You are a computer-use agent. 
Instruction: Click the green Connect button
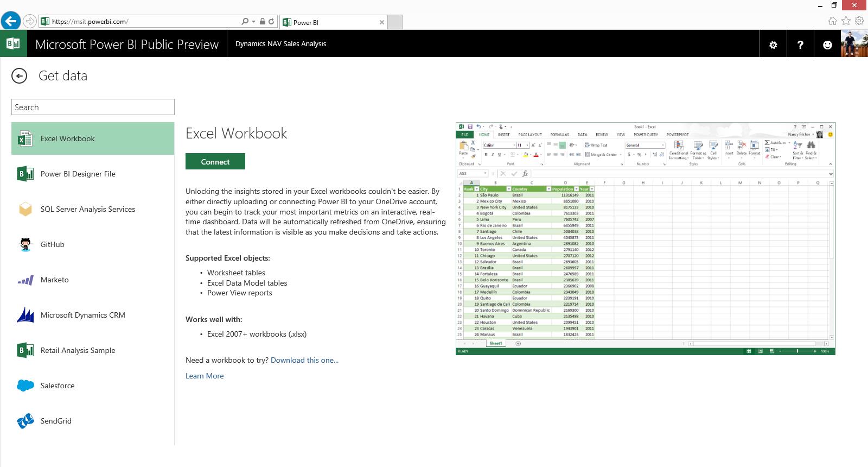215,161
